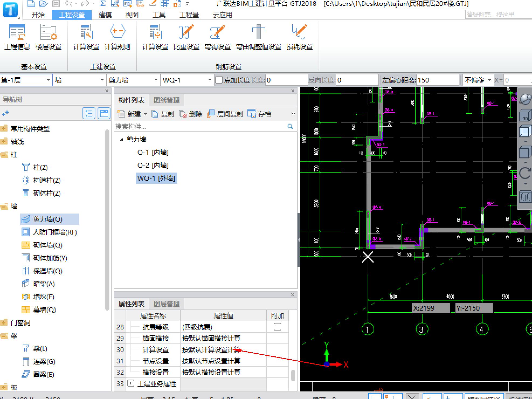Click 复制 copy button in component list
This screenshot has width=532, height=399.
click(x=163, y=114)
